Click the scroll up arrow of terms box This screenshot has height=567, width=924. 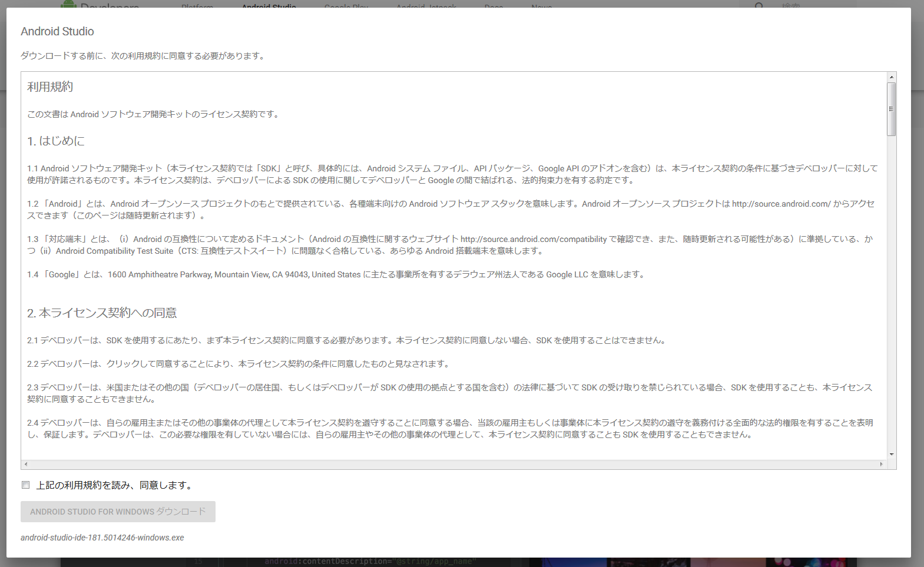[892, 77]
